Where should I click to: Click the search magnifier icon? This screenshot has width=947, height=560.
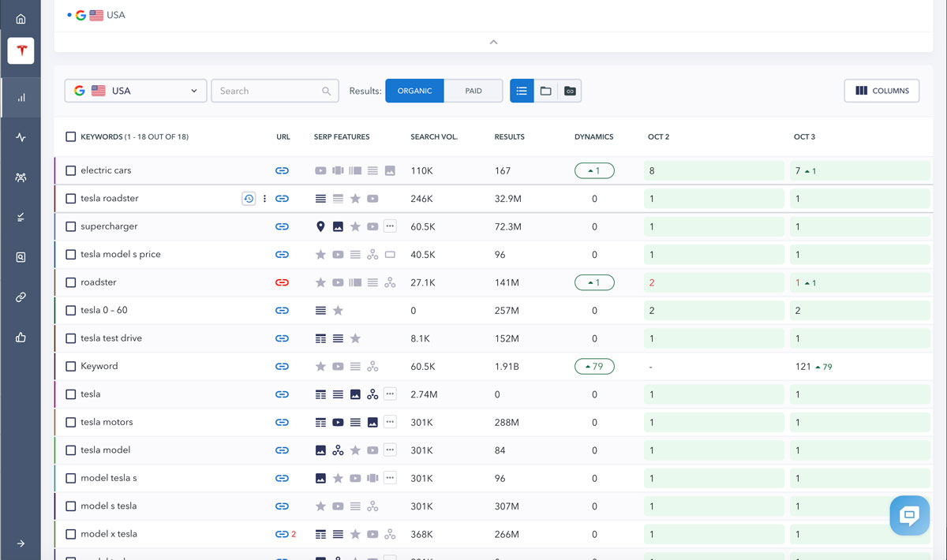coord(327,91)
